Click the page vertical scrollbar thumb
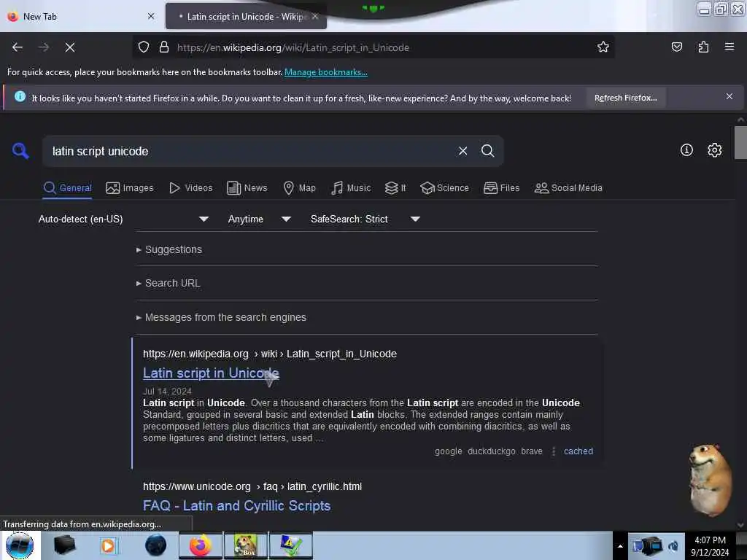This screenshot has width=747, height=560. (740, 142)
